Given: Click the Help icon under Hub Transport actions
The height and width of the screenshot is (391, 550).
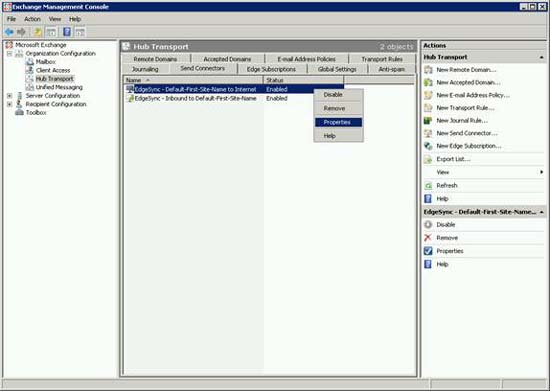Looking at the screenshot, I should tap(428, 199).
